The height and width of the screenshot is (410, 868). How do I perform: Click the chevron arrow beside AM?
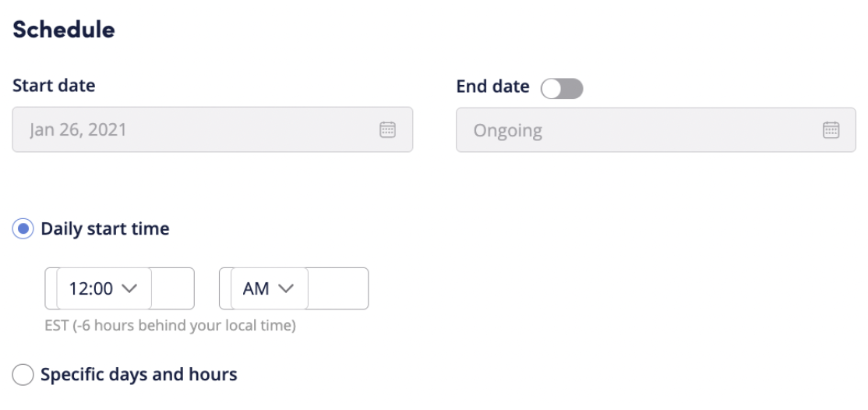pyautogui.click(x=286, y=288)
